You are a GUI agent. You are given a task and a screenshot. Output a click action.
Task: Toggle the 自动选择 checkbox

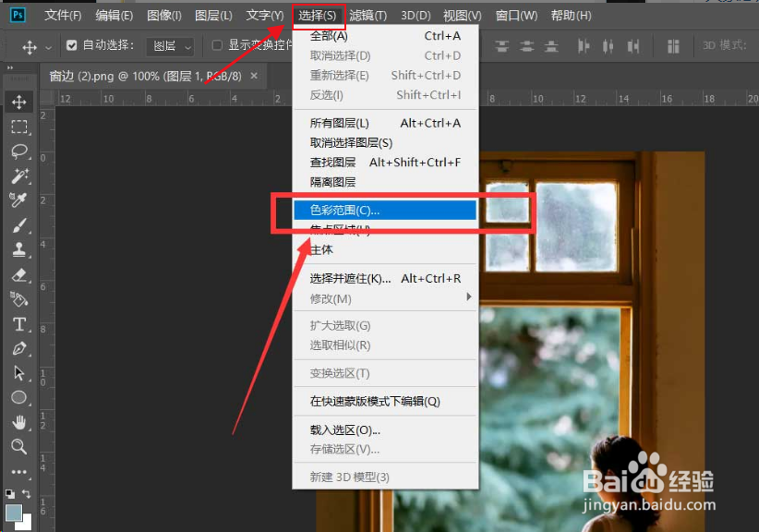pyautogui.click(x=72, y=45)
